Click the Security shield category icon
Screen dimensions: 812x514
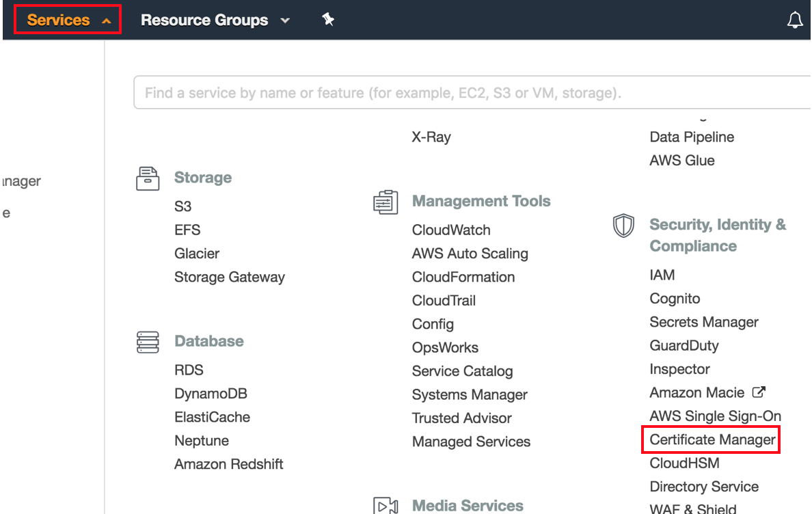click(x=623, y=226)
